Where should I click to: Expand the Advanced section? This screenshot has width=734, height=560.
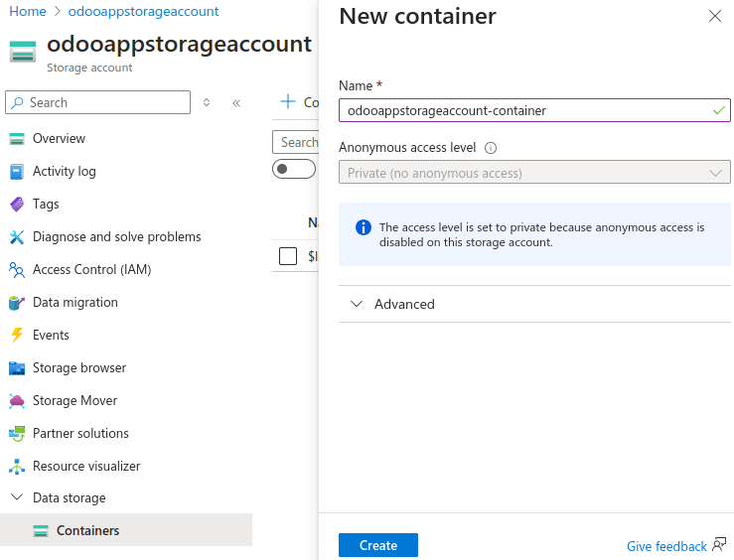(403, 304)
